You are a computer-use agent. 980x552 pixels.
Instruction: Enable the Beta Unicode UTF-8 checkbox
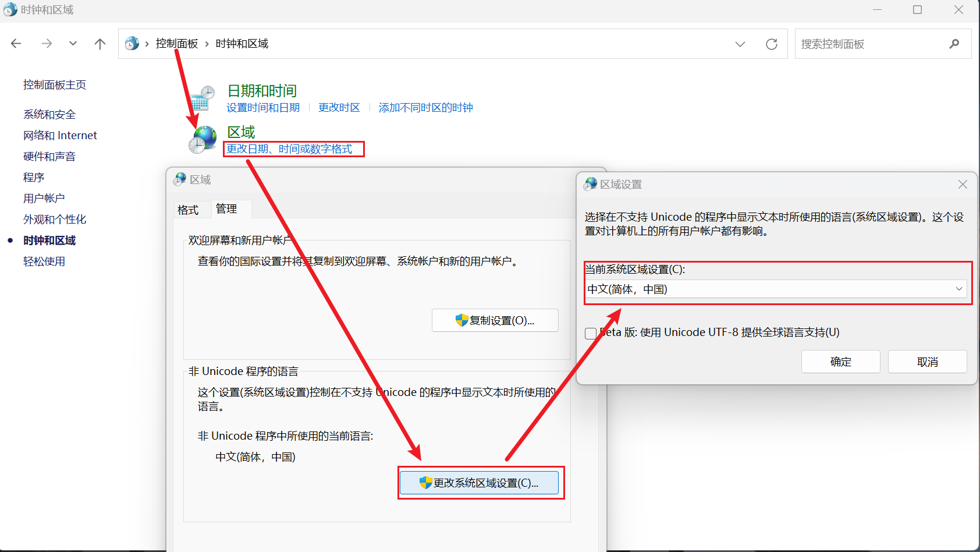coord(591,333)
